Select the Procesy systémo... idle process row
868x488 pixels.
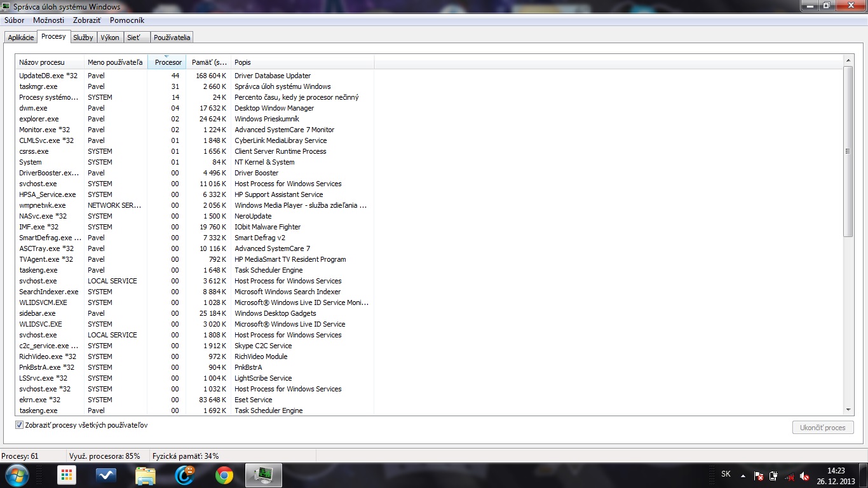pos(195,97)
